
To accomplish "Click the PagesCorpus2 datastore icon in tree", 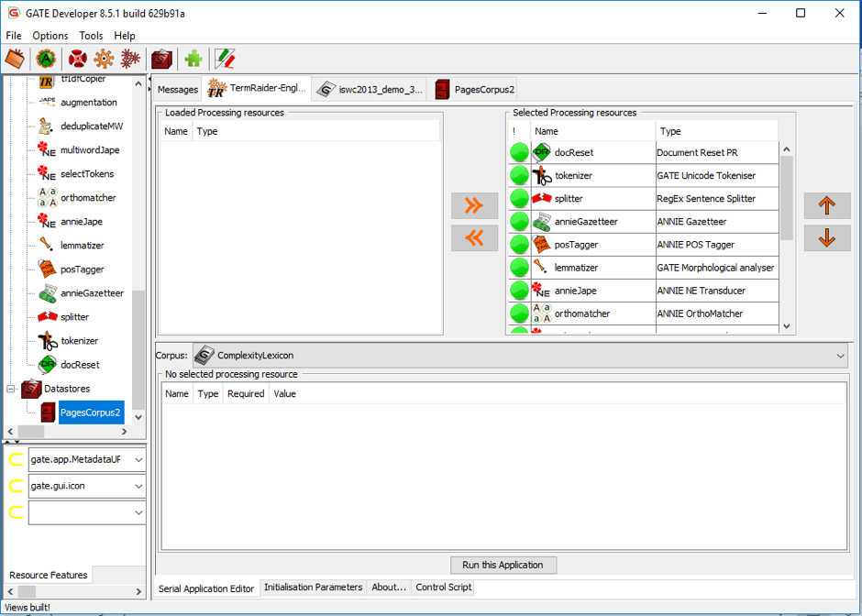I will (x=48, y=412).
